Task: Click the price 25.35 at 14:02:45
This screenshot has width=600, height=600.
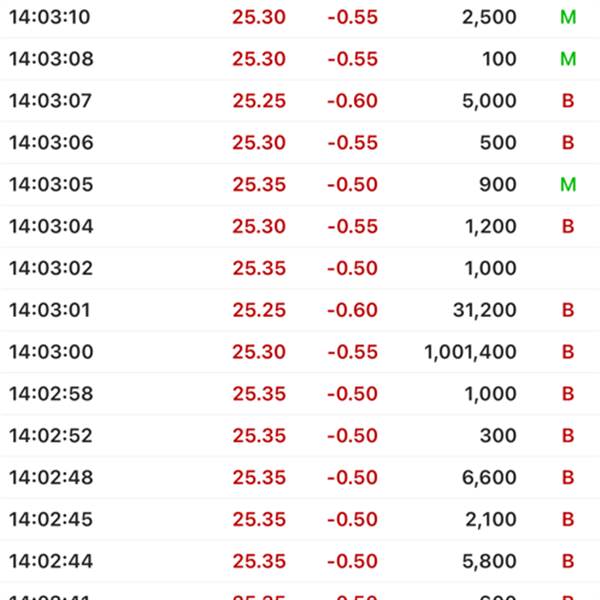Action: 259,519
